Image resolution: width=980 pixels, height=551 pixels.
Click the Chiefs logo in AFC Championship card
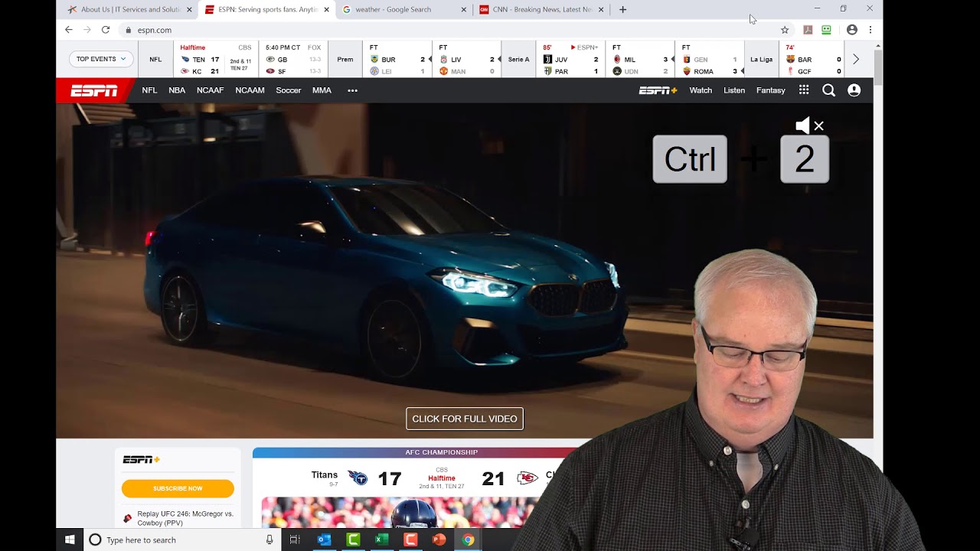(x=527, y=478)
